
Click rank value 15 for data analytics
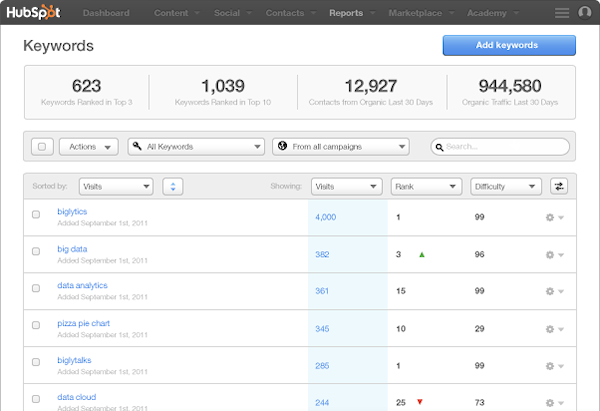tap(401, 291)
